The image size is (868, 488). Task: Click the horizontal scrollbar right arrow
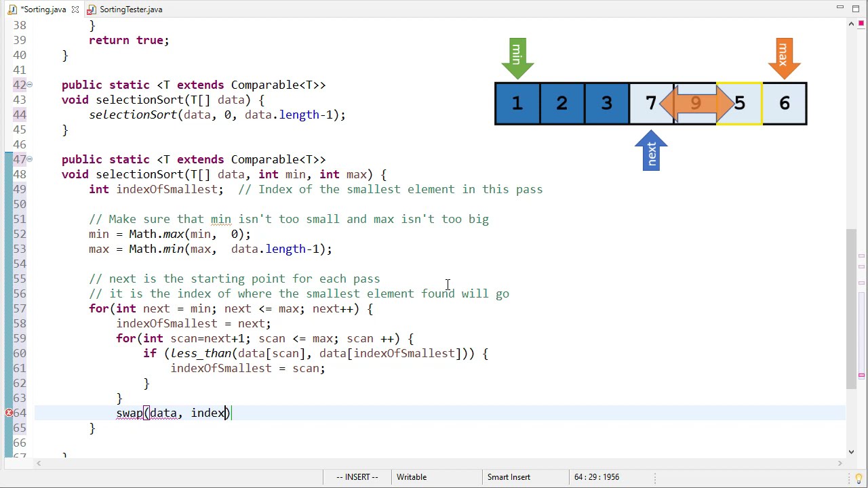[x=840, y=464]
